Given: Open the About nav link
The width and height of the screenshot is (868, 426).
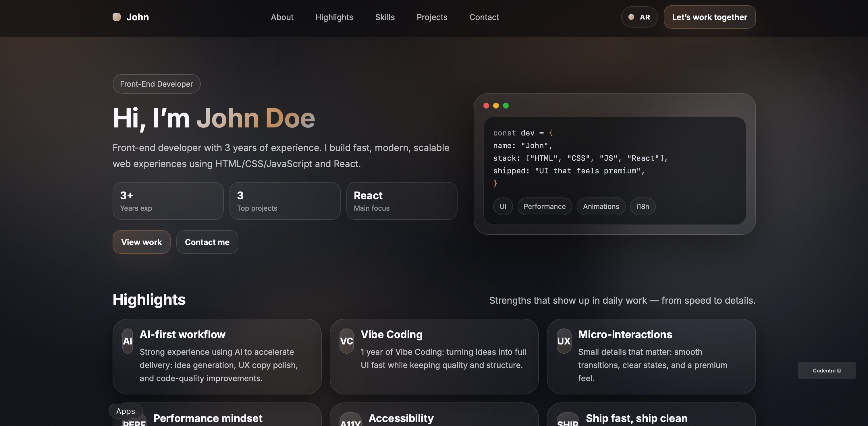Looking at the screenshot, I should click(x=282, y=17).
